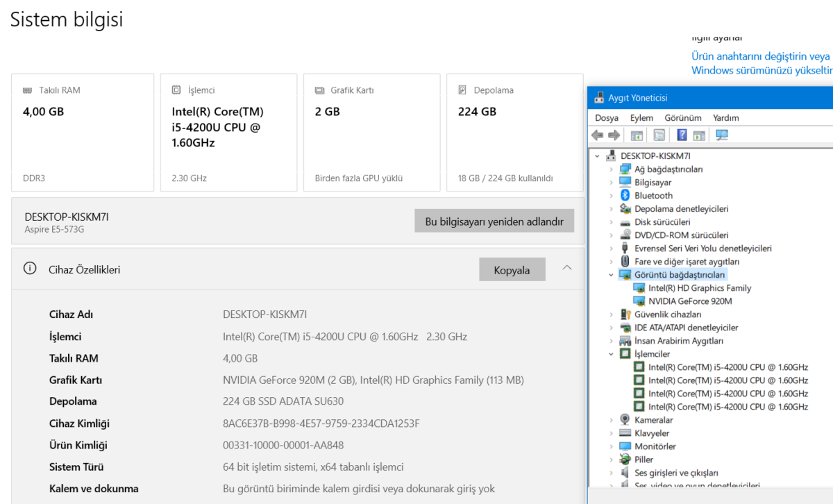Open the Dosya menu
This screenshot has width=833, height=504.
[x=607, y=118]
